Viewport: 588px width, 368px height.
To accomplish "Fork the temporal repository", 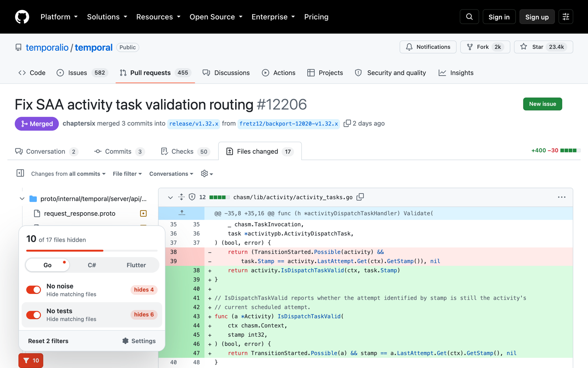I will pos(485,47).
